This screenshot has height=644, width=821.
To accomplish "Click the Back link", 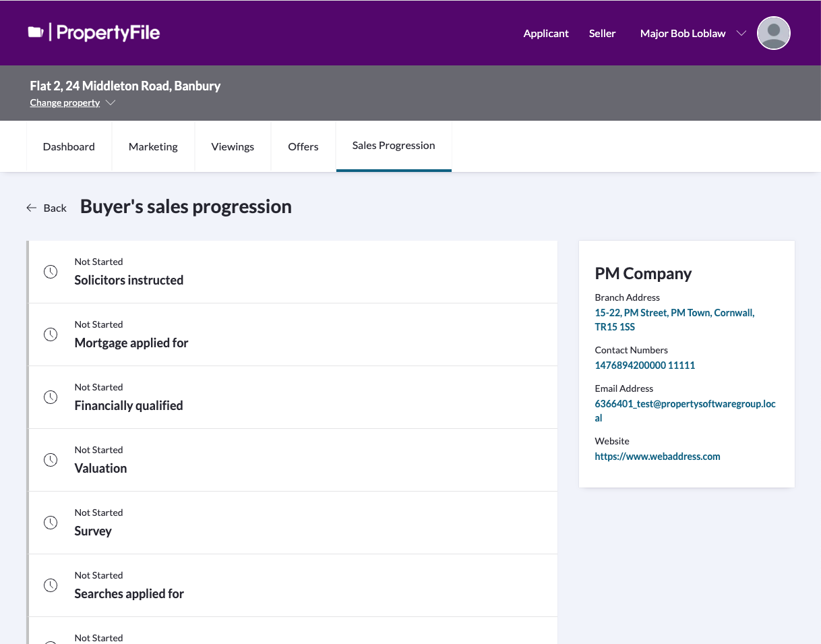I will [x=55, y=208].
